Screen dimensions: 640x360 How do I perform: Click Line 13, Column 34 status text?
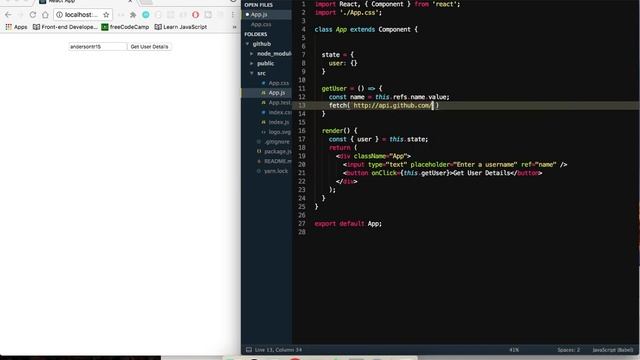[x=278, y=350]
